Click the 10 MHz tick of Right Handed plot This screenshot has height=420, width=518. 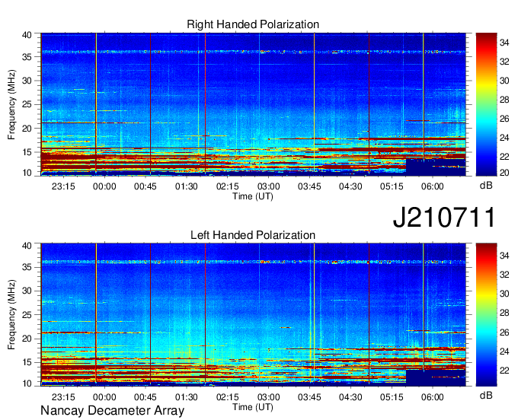click(x=27, y=173)
